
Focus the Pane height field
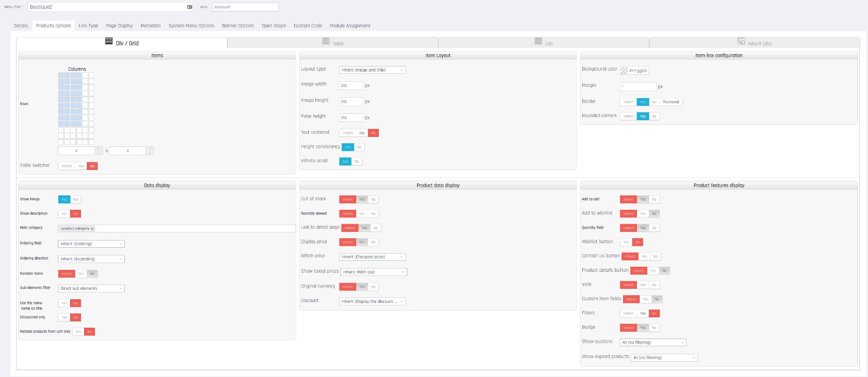click(351, 118)
